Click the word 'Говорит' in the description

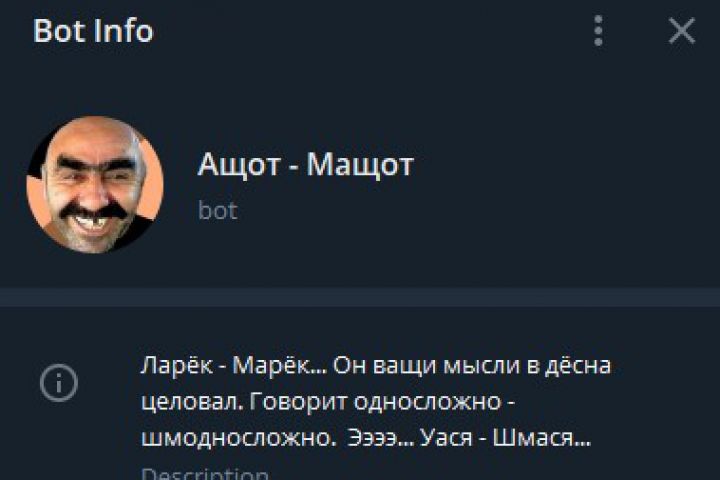pos(298,402)
